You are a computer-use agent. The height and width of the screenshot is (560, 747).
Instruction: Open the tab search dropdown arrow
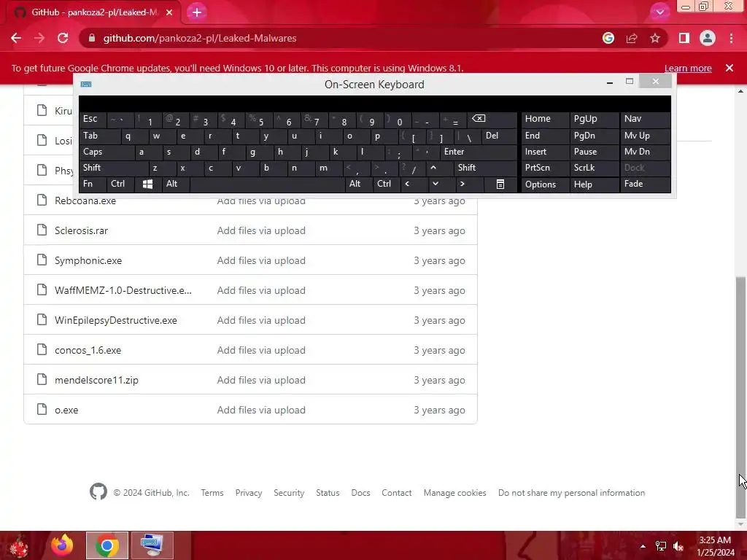[x=659, y=12]
